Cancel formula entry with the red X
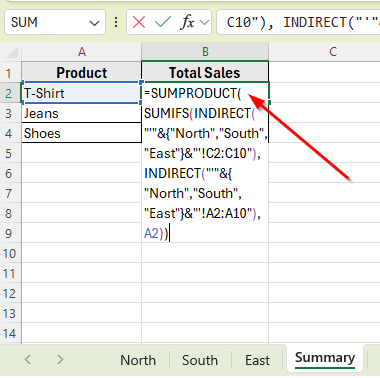The image size is (380, 378). [139, 22]
